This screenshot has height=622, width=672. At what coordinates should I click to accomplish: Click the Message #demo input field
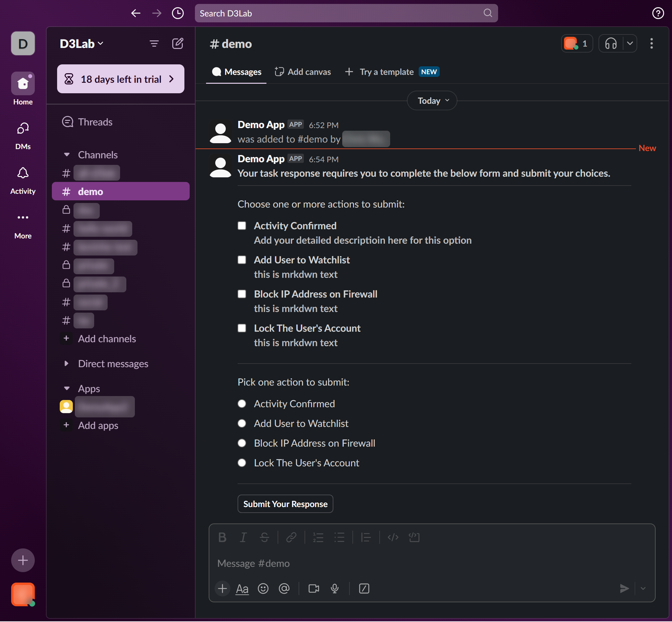404,563
